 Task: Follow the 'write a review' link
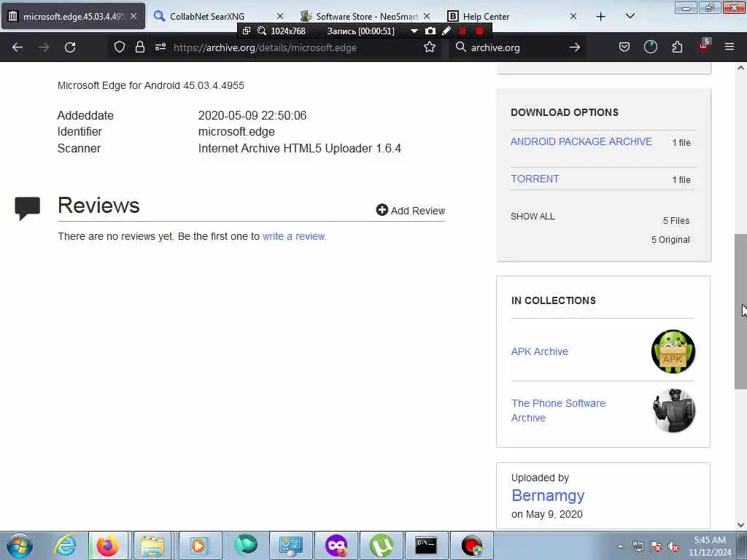[x=294, y=236]
